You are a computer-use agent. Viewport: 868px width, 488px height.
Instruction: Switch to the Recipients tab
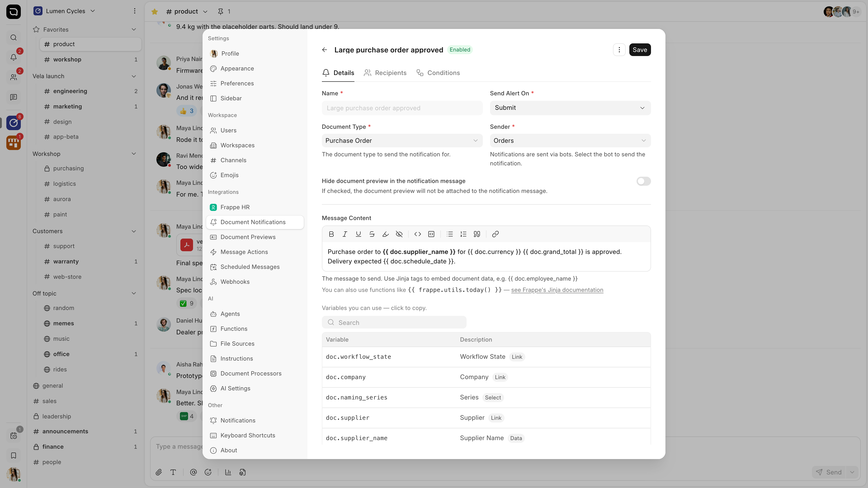pyautogui.click(x=385, y=73)
